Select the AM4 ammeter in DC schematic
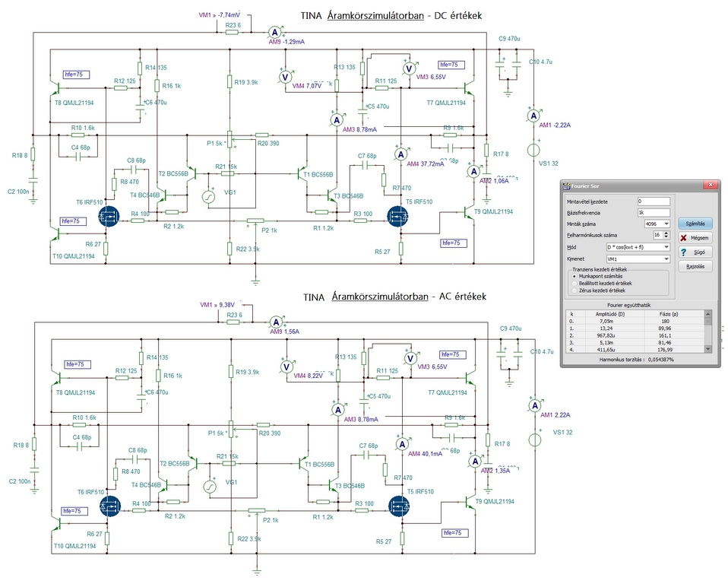The image size is (728, 584). pos(400,154)
